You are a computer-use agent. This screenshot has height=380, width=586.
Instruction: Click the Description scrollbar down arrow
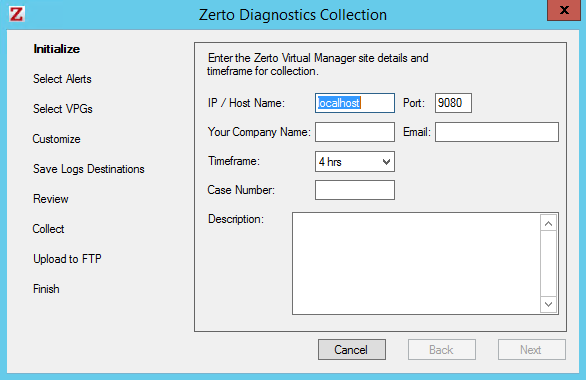click(x=548, y=304)
